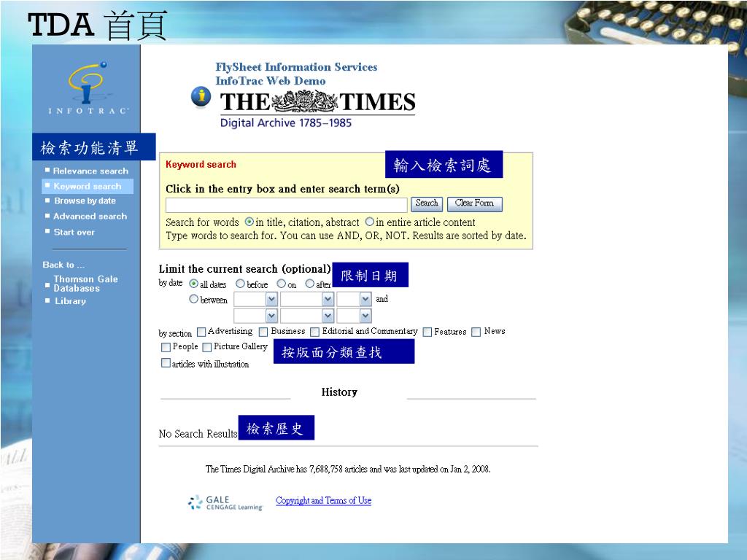This screenshot has width=747, height=560.
Task: Open Browse by date
Action: (85, 201)
